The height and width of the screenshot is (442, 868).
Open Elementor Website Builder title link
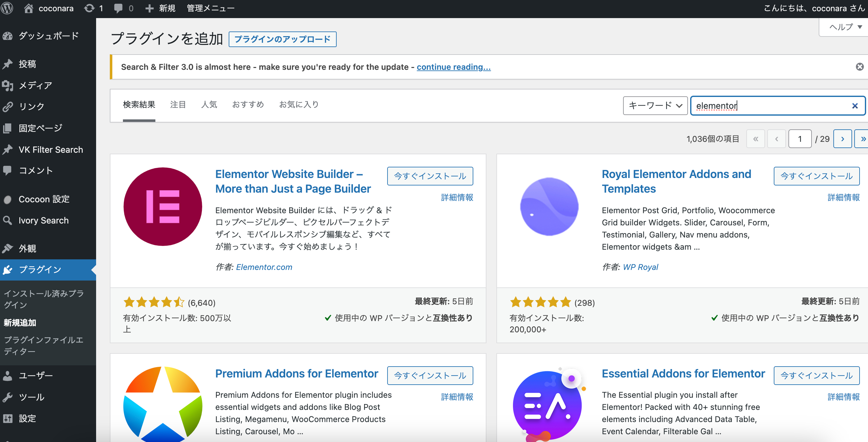[x=293, y=181]
